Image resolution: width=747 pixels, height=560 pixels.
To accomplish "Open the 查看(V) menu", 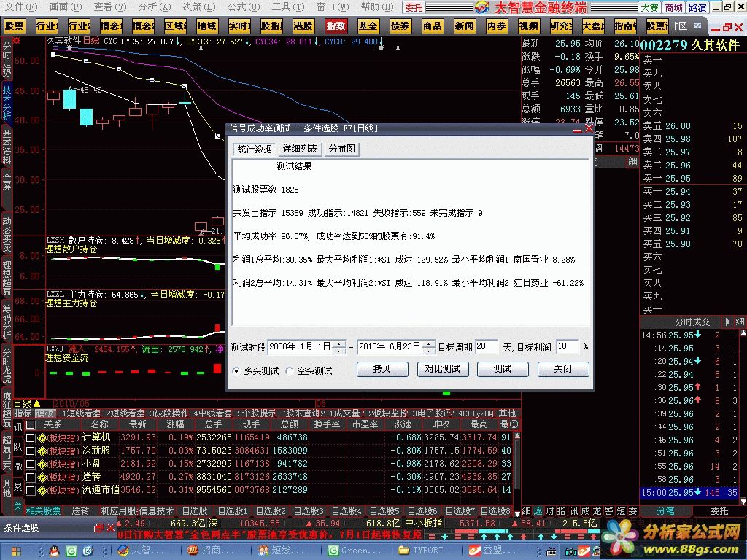I will (x=110, y=7).
